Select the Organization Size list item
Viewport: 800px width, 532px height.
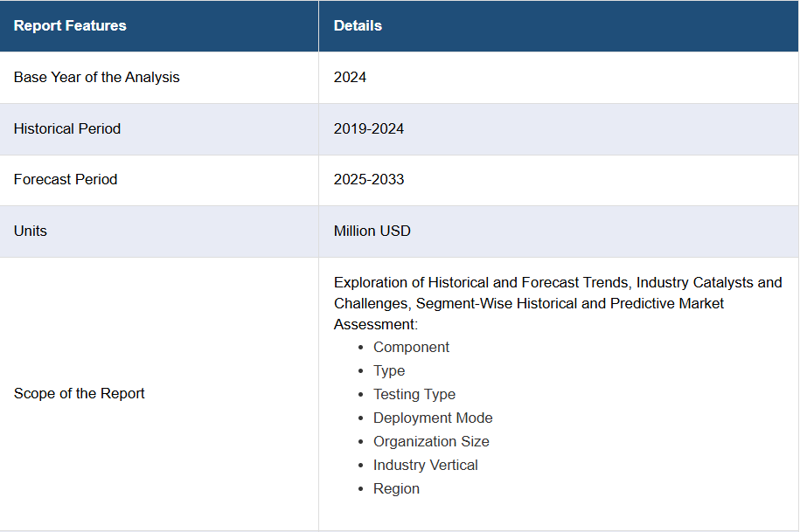click(x=431, y=441)
